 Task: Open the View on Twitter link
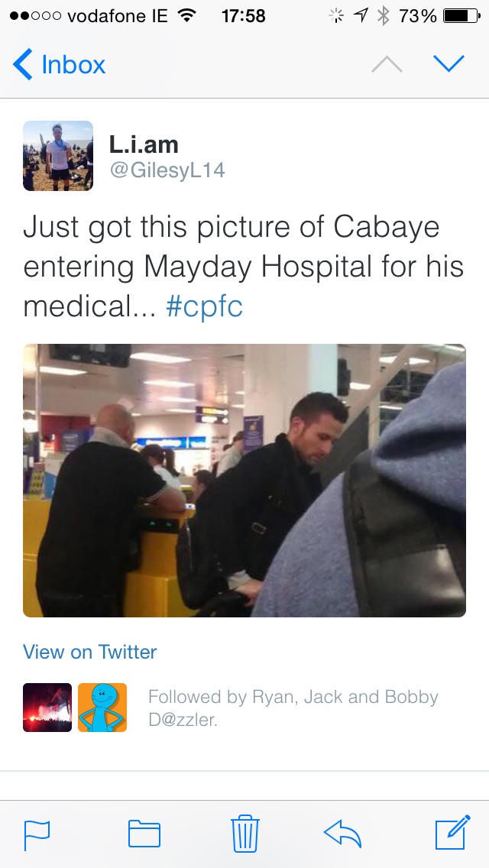[x=89, y=652]
